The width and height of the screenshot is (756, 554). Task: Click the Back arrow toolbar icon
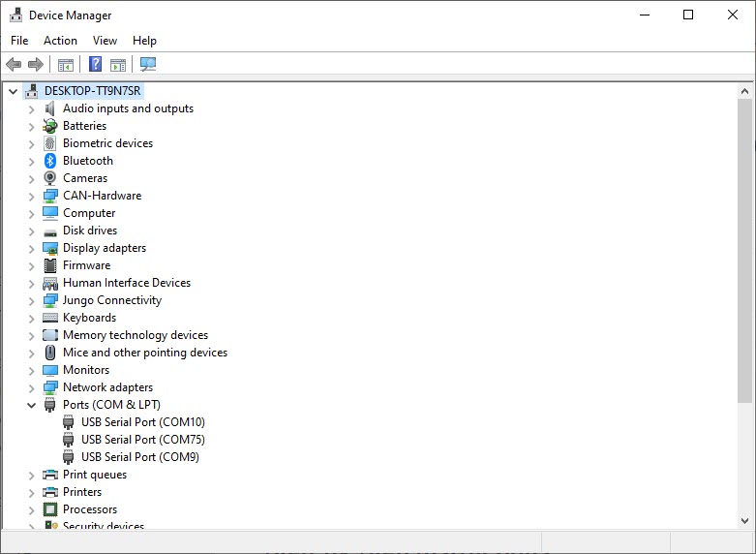[14, 64]
